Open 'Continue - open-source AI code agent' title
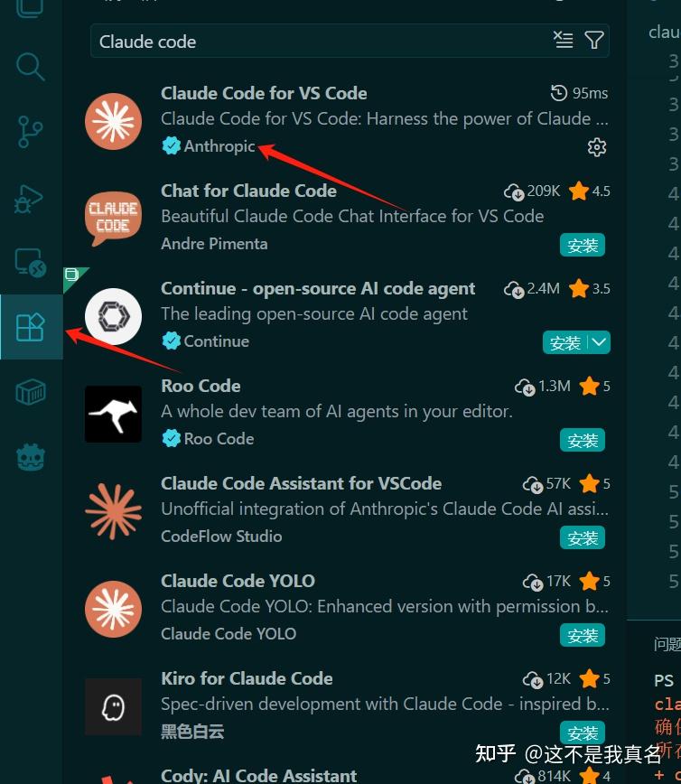Viewport: 681px width, 784px height. point(318,288)
